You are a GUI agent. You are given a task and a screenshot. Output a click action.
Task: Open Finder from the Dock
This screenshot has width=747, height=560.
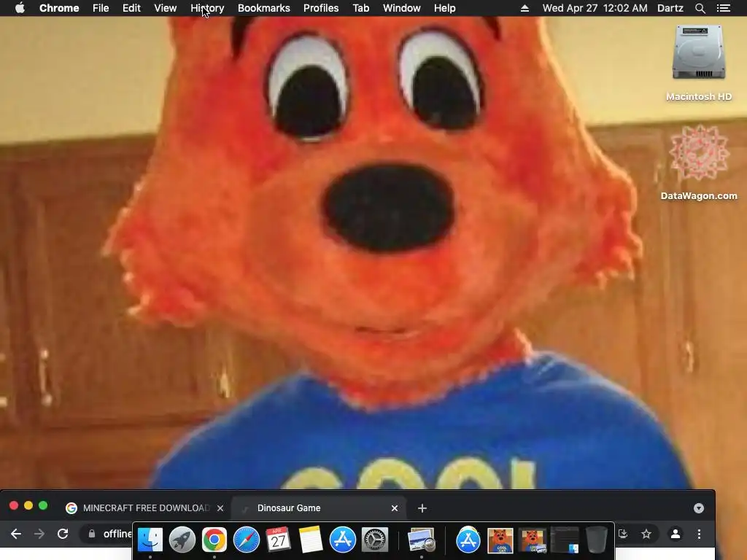point(150,540)
